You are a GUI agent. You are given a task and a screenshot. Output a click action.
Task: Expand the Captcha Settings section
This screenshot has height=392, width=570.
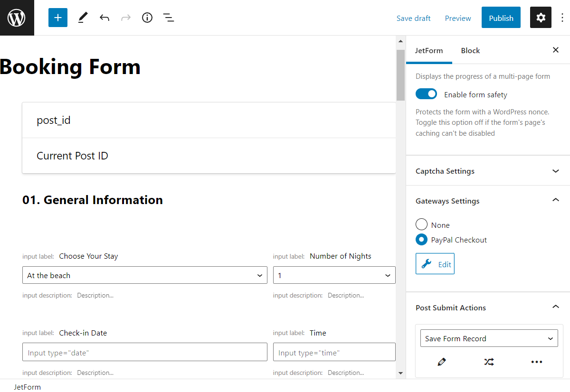click(x=555, y=171)
